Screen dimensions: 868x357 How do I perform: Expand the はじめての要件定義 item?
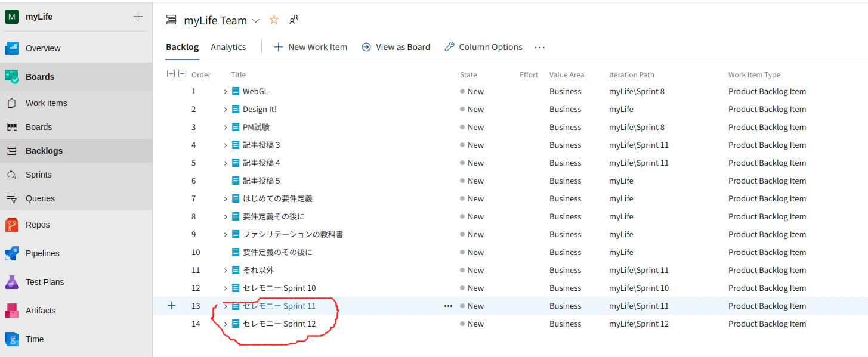tap(226, 199)
